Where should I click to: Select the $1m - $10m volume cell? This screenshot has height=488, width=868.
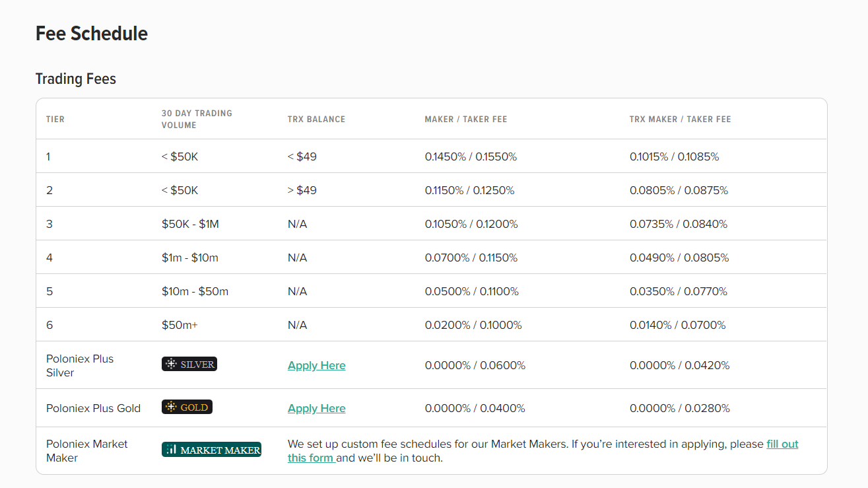pos(190,258)
